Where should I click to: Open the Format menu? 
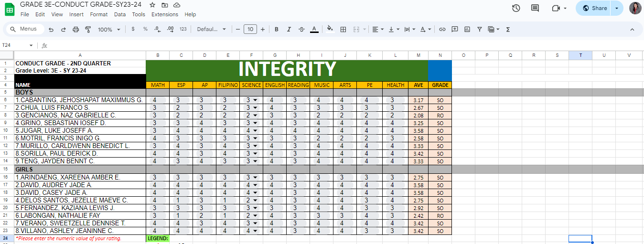pos(99,14)
